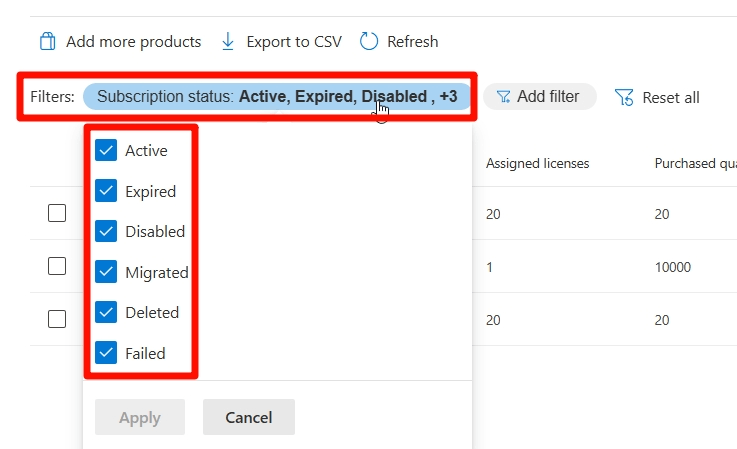
Task: Click the Reset all filter icon
Action: pos(625,97)
